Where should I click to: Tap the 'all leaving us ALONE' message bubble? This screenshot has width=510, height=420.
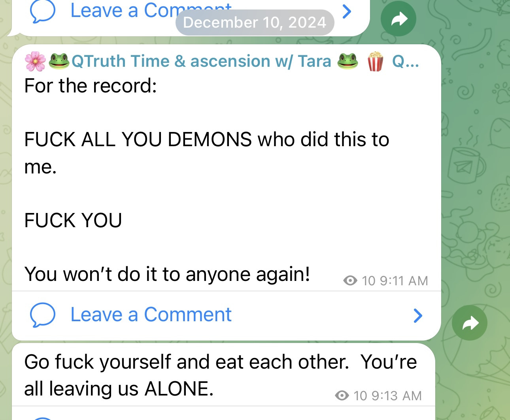pos(223,375)
